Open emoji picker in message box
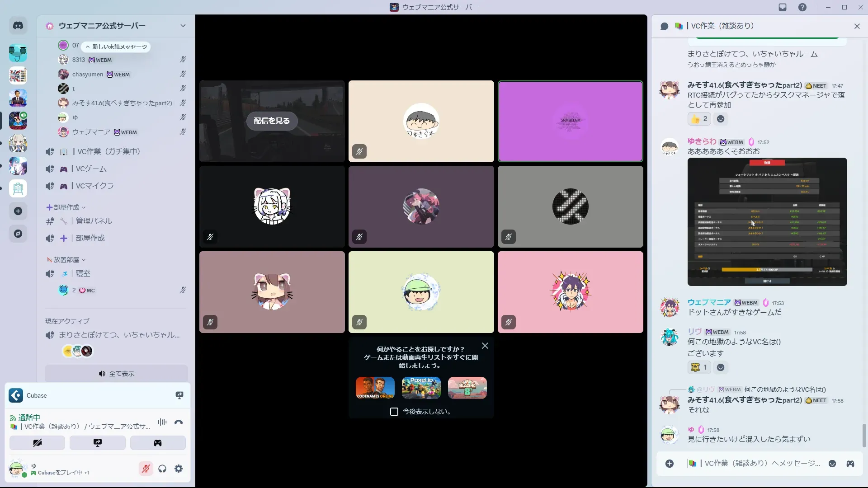 [x=832, y=464]
